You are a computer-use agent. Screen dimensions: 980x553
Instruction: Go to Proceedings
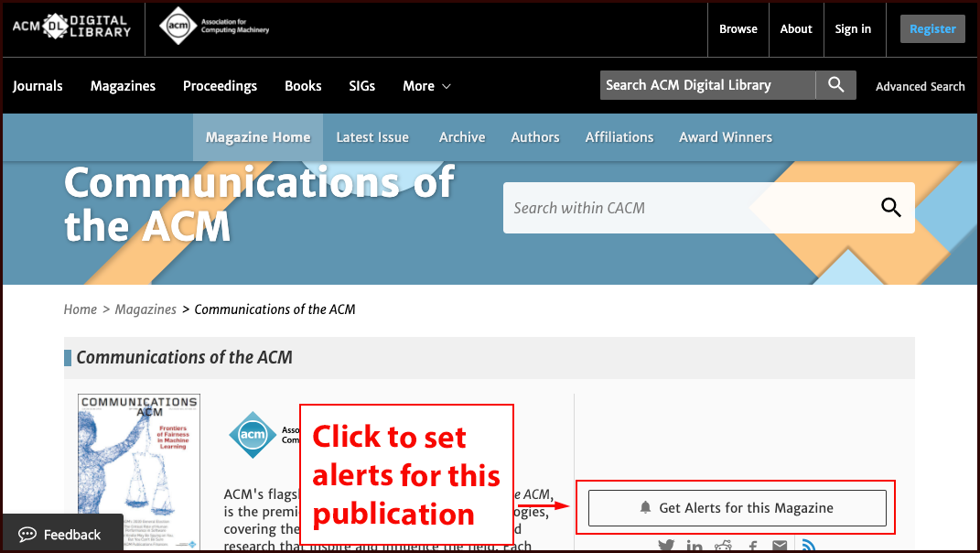pyautogui.click(x=220, y=86)
